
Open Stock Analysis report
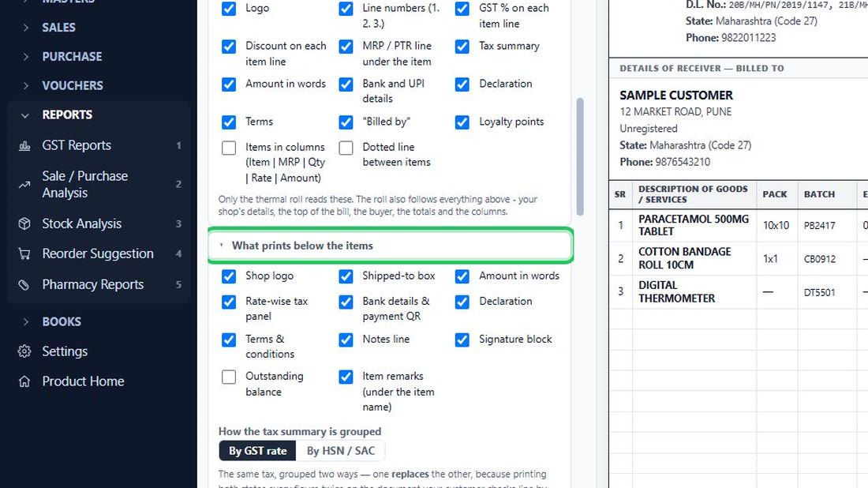click(99, 223)
